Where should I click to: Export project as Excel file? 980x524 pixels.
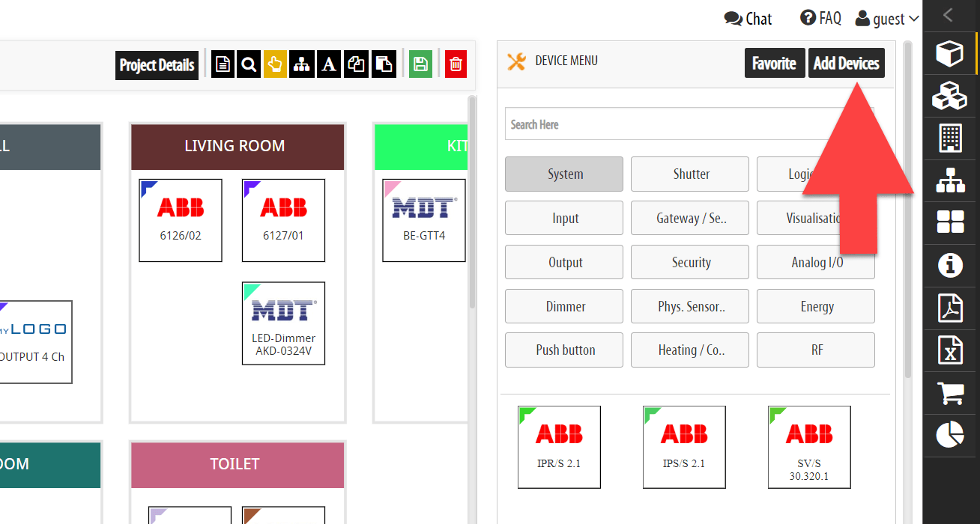(951, 350)
